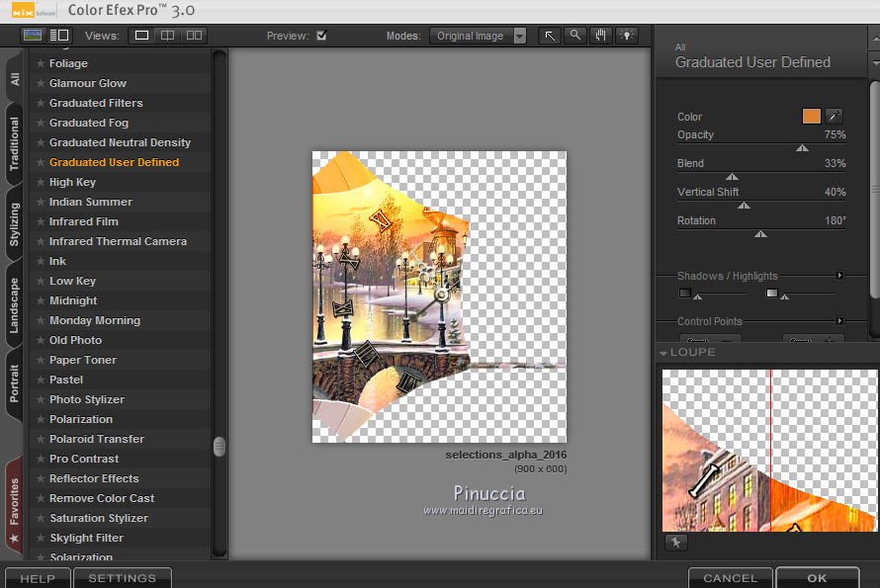Screen dimensions: 880x588
Task: Switch to side-by-side preview view
Action: [194, 36]
